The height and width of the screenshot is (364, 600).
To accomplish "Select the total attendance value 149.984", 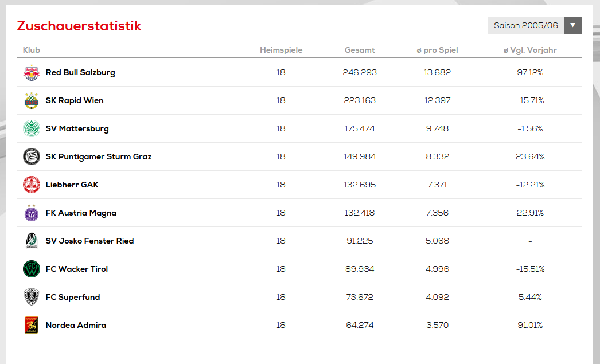I will tap(360, 156).
